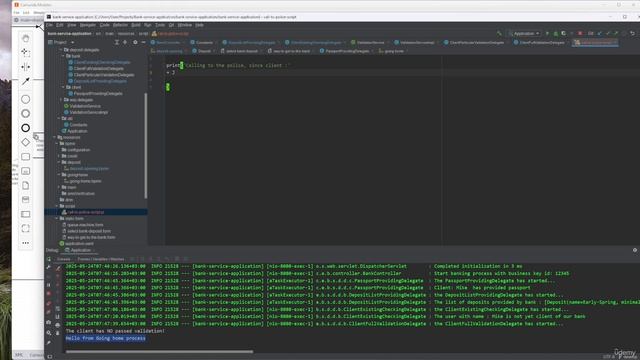The height and width of the screenshot is (360, 640).
Task: Create a gateway diamond from Camunda palette
Action: pos(26,142)
